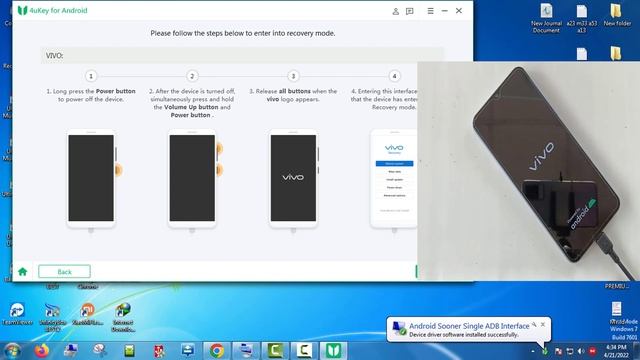Click the green USB device tray icon
This screenshot has height=360, width=640.
pyautogui.click(x=545, y=351)
